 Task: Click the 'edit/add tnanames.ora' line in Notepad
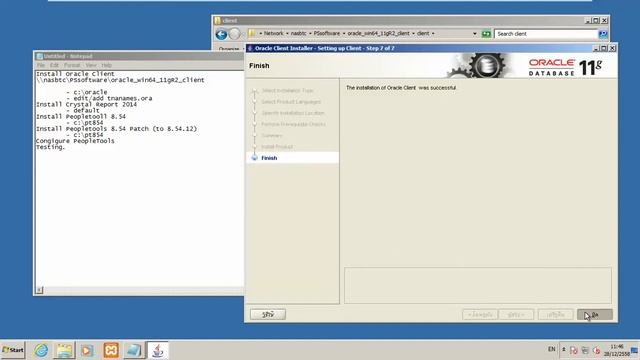(x=109, y=98)
